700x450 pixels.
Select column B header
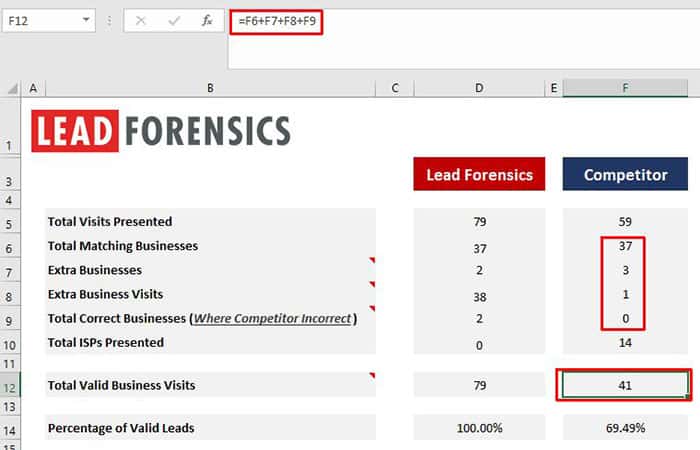210,88
